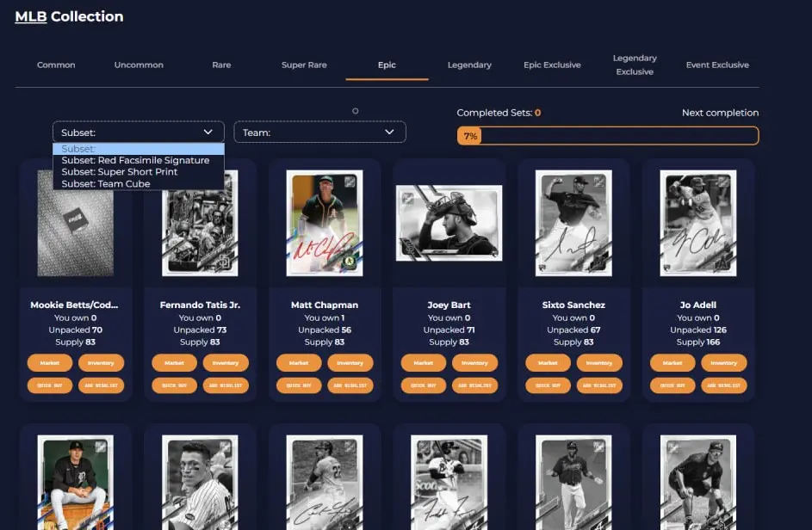This screenshot has width=812, height=530.
Task: Switch to the Legendary tab
Action: pyautogui.click(x=469, y=65)
